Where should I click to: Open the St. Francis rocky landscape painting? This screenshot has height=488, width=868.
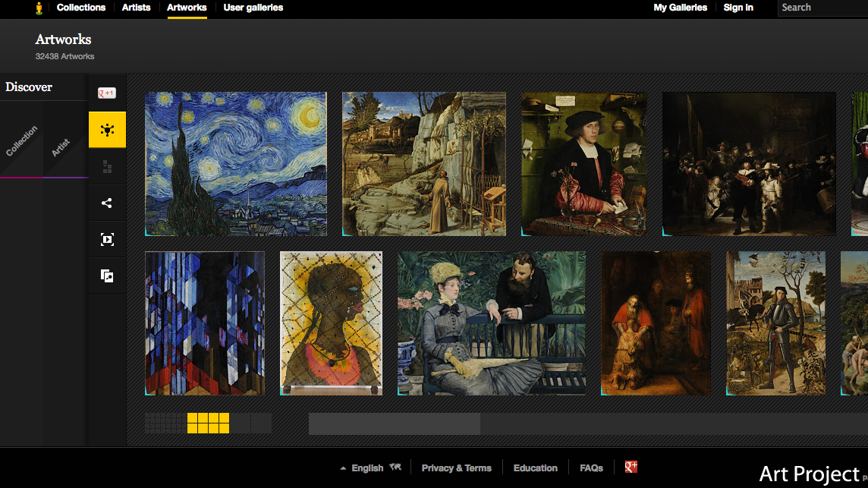coord(424,164)
